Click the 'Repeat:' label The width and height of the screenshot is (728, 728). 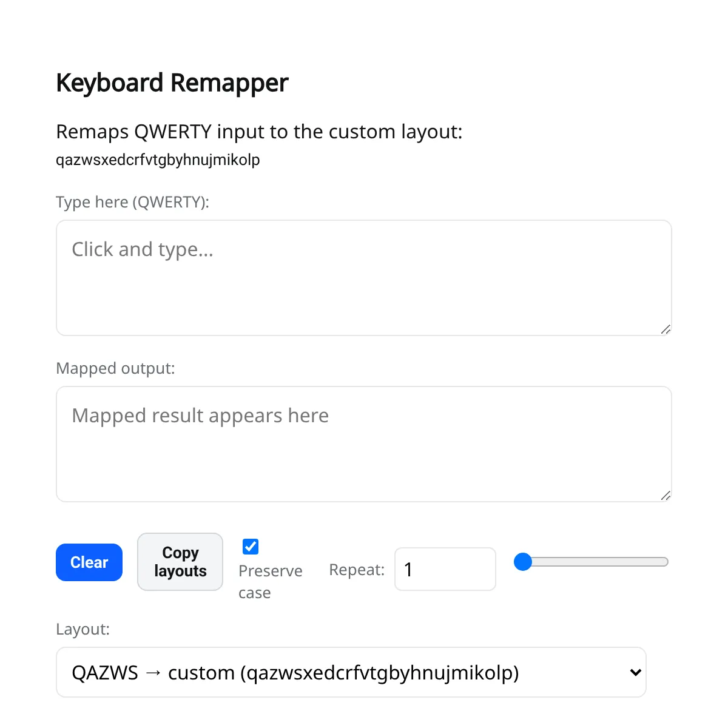click(x=357, y=570)
